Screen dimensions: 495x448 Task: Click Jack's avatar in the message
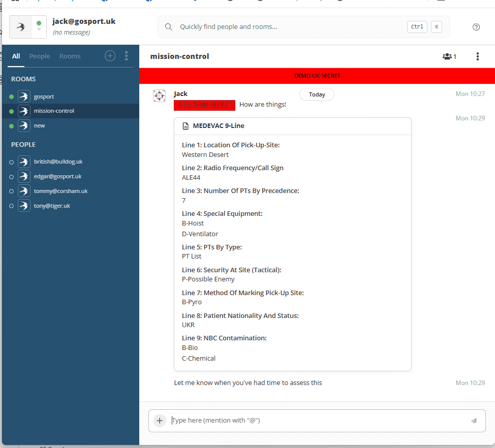click(160, 95)
